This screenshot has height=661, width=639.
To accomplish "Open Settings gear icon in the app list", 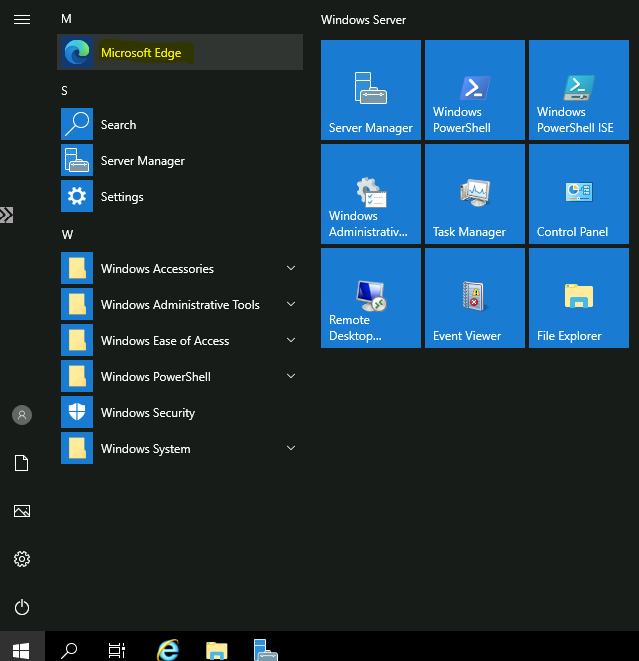I will click(x=77, y=196).
